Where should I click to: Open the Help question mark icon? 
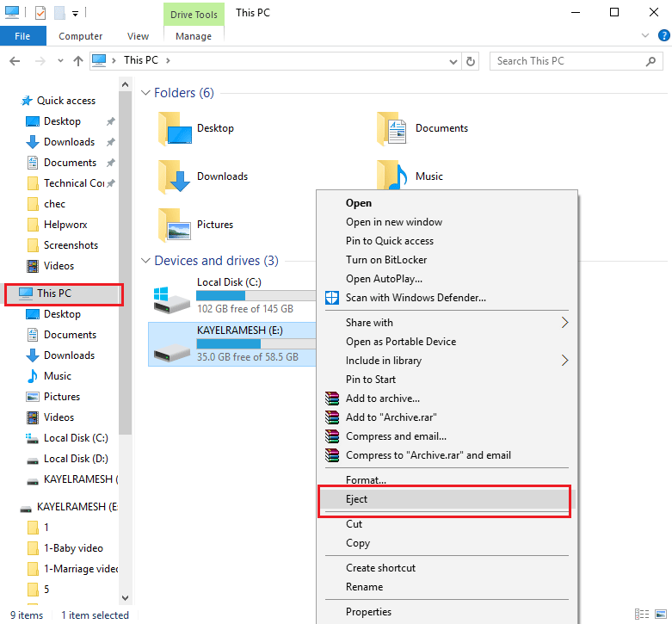664,35
